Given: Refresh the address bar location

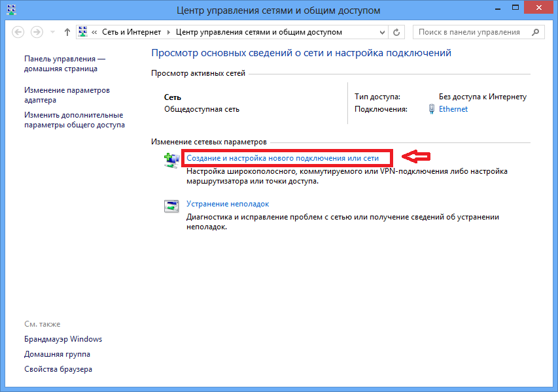Looking at the screenshot, I should point(397,32).
